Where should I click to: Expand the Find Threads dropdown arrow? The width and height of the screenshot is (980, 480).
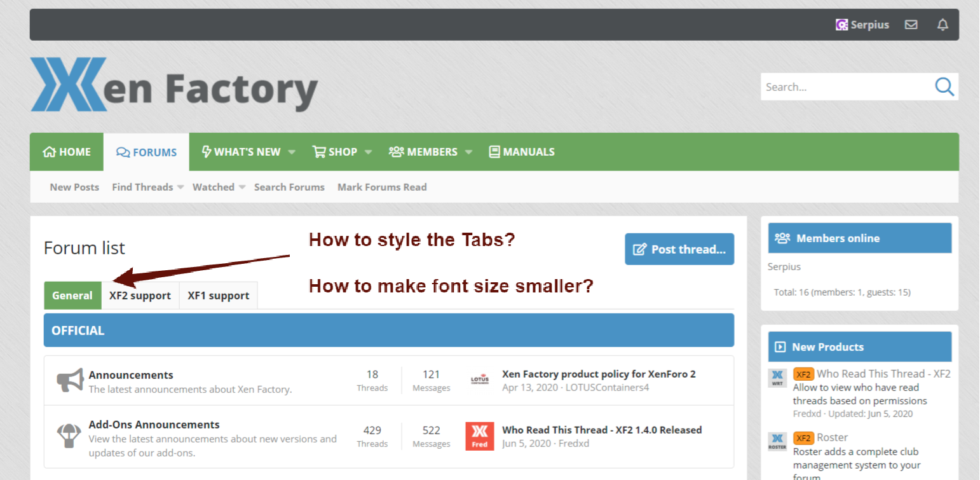pos(180,188)
